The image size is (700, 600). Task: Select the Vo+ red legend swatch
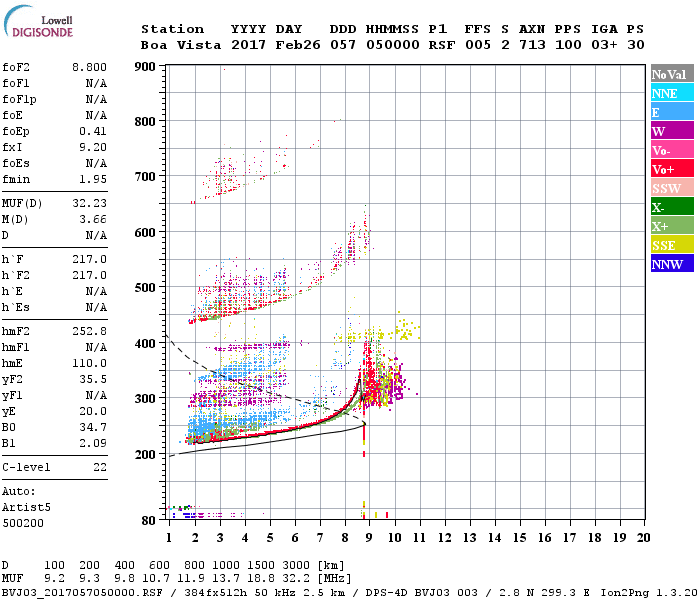672,169
